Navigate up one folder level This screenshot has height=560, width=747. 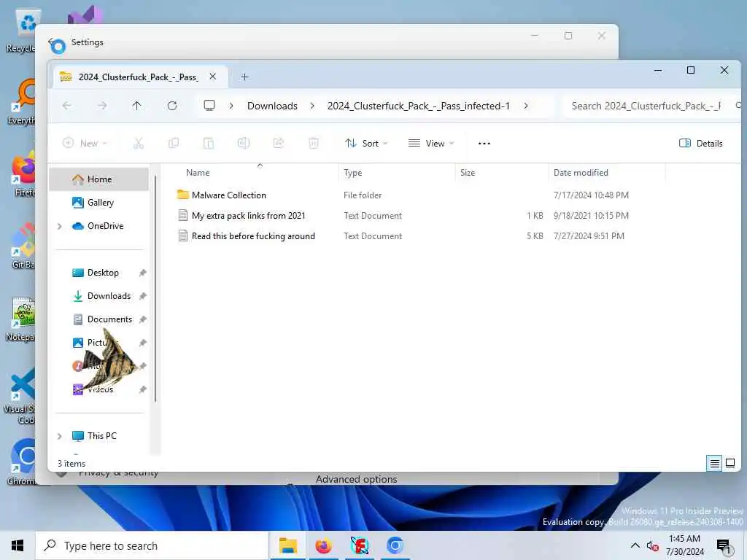(x=136, y=106)
